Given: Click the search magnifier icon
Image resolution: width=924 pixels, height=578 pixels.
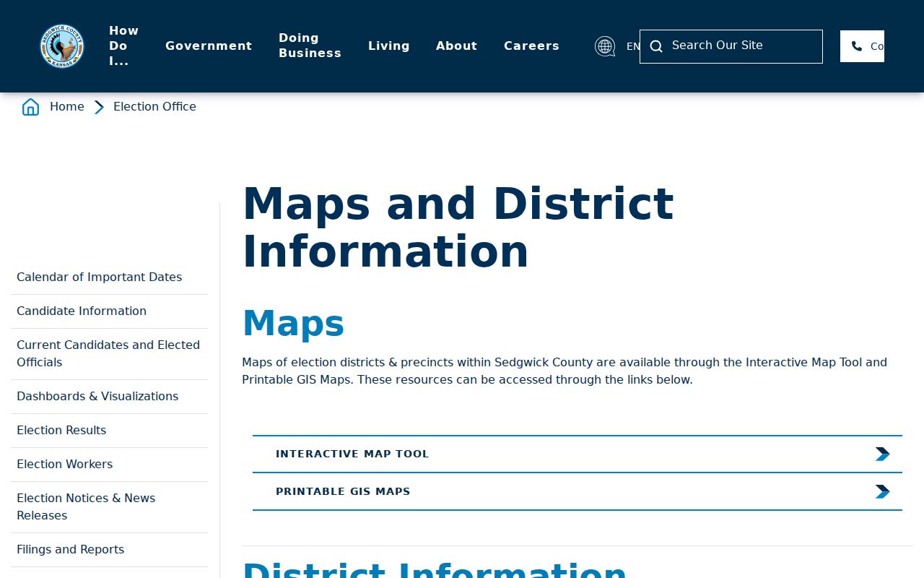Looking at the screenshot, I should click(x=656, y=46).
